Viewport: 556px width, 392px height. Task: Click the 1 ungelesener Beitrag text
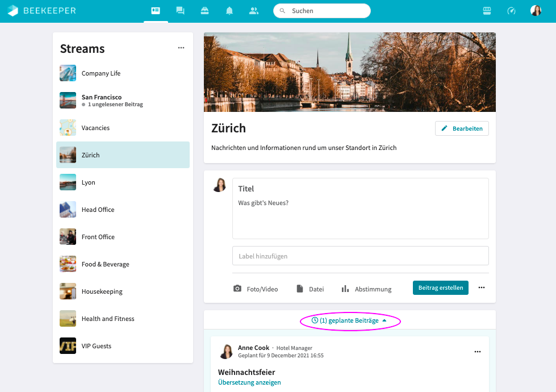coord(115,105)
